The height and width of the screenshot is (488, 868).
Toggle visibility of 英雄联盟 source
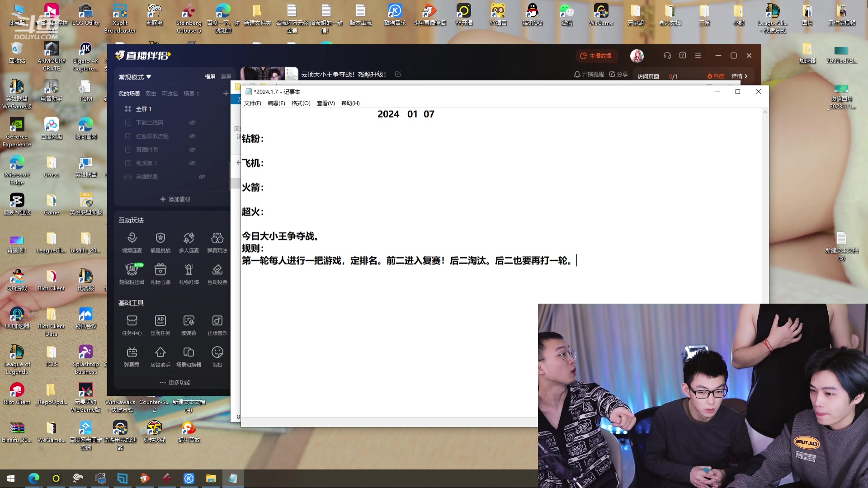[x=202, y=177]
